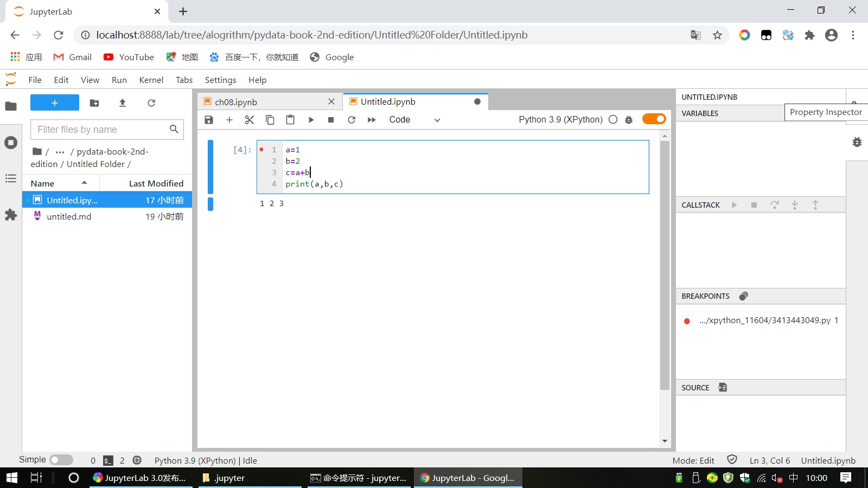Expand the breadcrumb ellipsis in file path
This screenshot has width=868, height=488.
click(60, 151)
